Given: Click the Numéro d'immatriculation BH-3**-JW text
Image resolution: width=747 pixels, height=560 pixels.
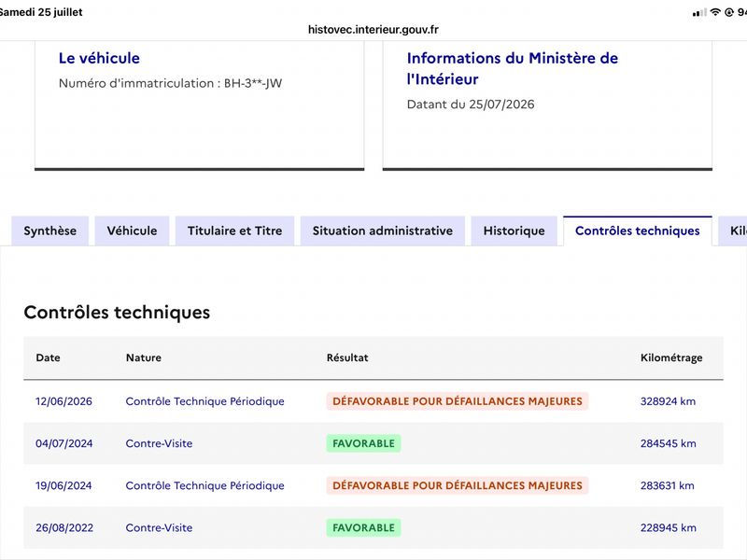Looking at the screenshot, I should tap(170, 83).
